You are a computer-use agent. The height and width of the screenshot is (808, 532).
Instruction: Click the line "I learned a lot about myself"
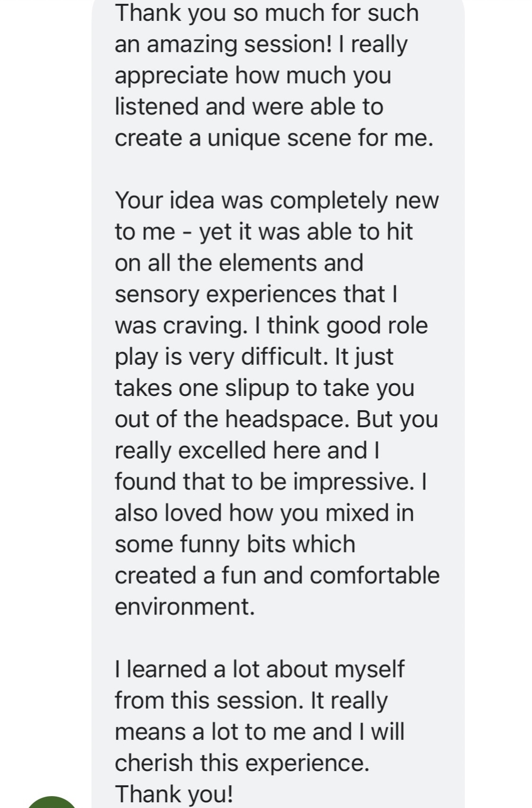click(x=260, y=669)
